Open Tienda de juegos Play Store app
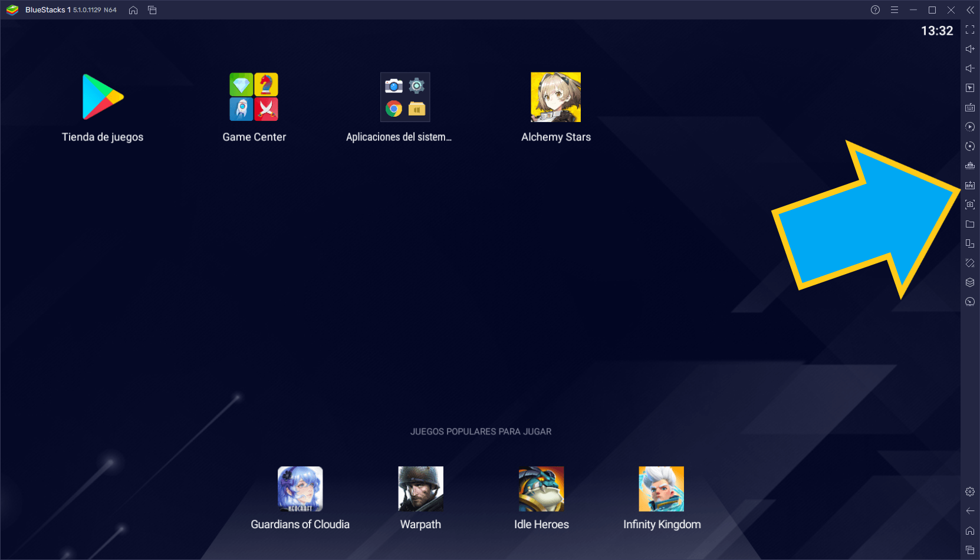The width and height of the screenshot is (980, 560). click(x=103, y=97)
